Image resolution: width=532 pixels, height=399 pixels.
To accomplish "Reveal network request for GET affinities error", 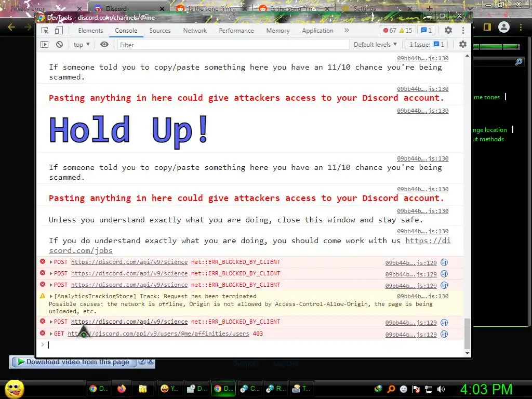I will [x=444, y=334].
